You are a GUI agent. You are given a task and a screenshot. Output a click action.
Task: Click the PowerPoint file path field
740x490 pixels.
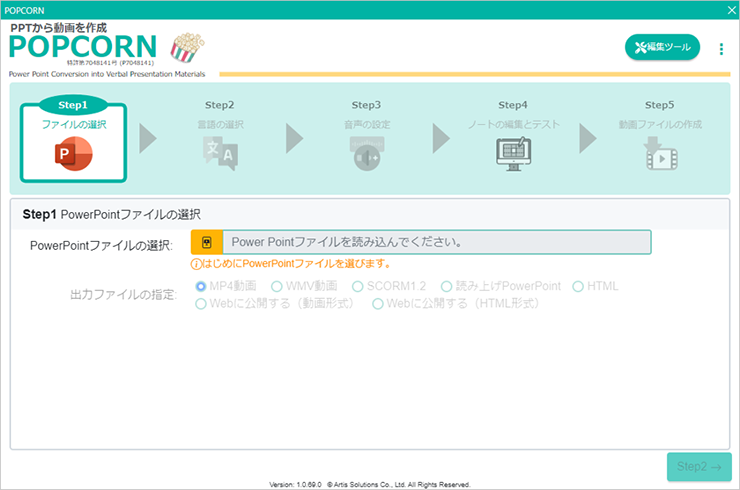pyautogui.click(x=437, y=242)
